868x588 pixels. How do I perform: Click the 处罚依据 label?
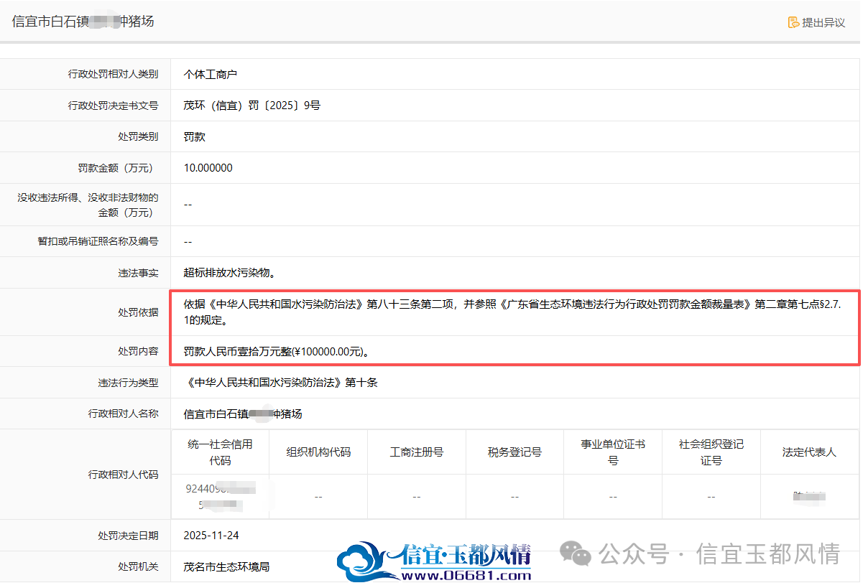[x=138, y=312]
